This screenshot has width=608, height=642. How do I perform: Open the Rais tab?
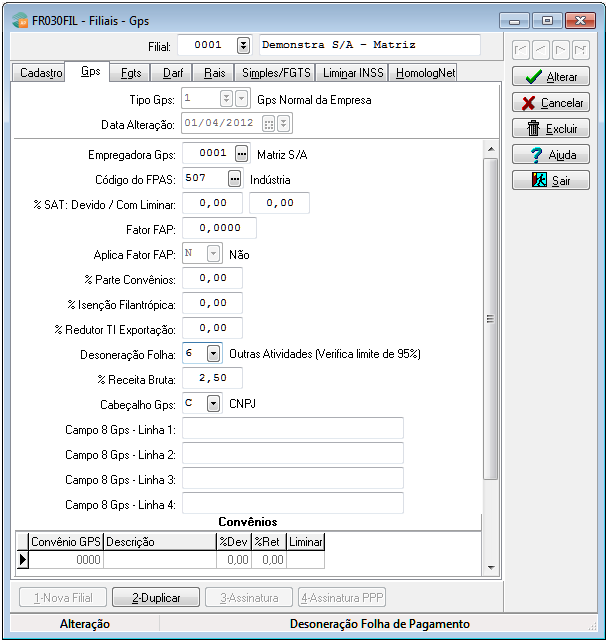(x=215, y=73)
